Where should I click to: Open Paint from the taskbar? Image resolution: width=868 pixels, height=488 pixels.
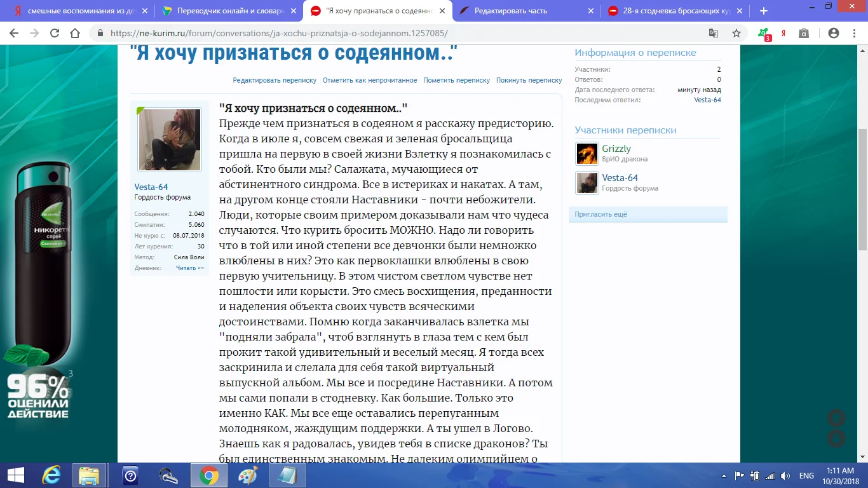pyautogui.click(x=248, y=475)
